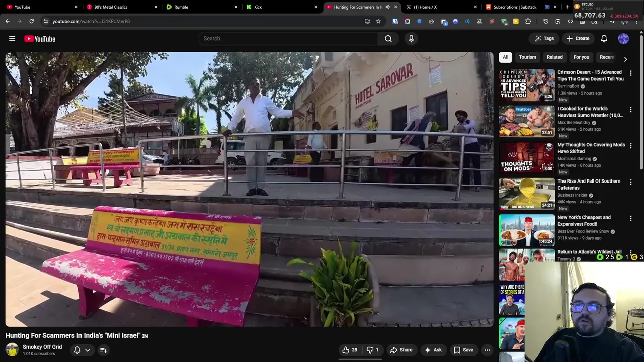This screenshot has height=362, width=644.
Task: Mute the playing tab via speaker icon
Action: click(387, 7)
